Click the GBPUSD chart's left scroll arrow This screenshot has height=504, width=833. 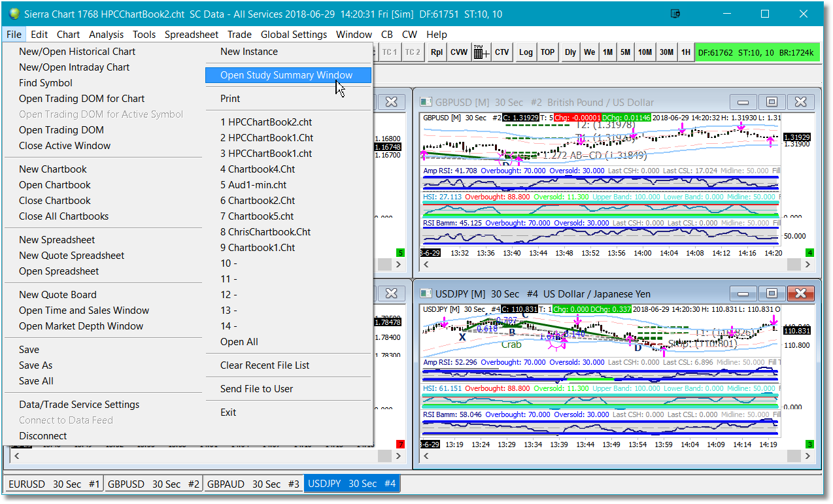(426, 264)
